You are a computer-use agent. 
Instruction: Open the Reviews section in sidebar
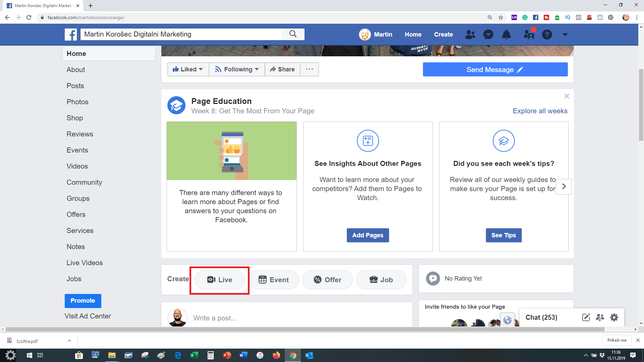[x=80, y=134]
